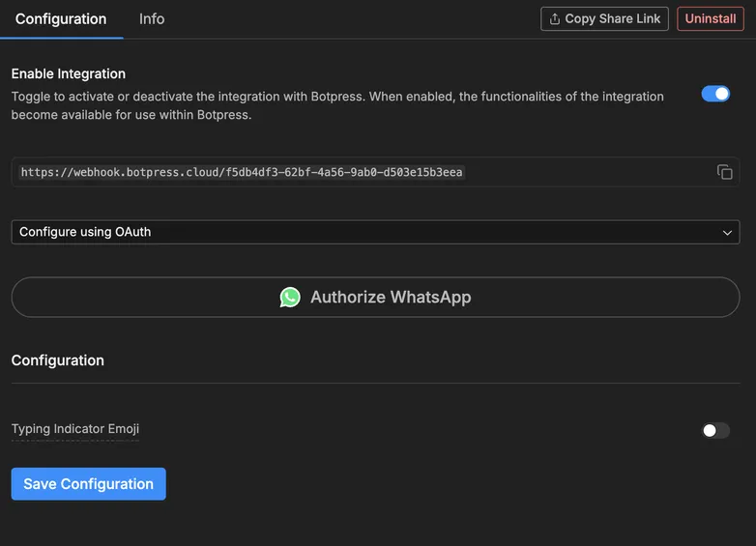Click the chevron arrow on OAuth dropdown
This screenshot has width=756, height=546.
click(727, 233)
